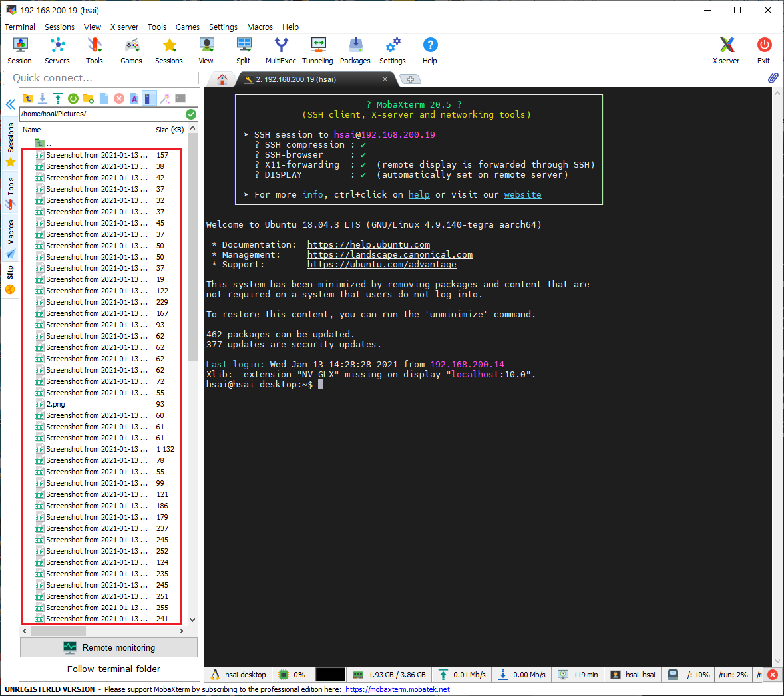Viewport: 784px width, 696px height.
Task: Toggle the highlighted blue view icon in SFTP toolbar
Action: pos(148,98)
